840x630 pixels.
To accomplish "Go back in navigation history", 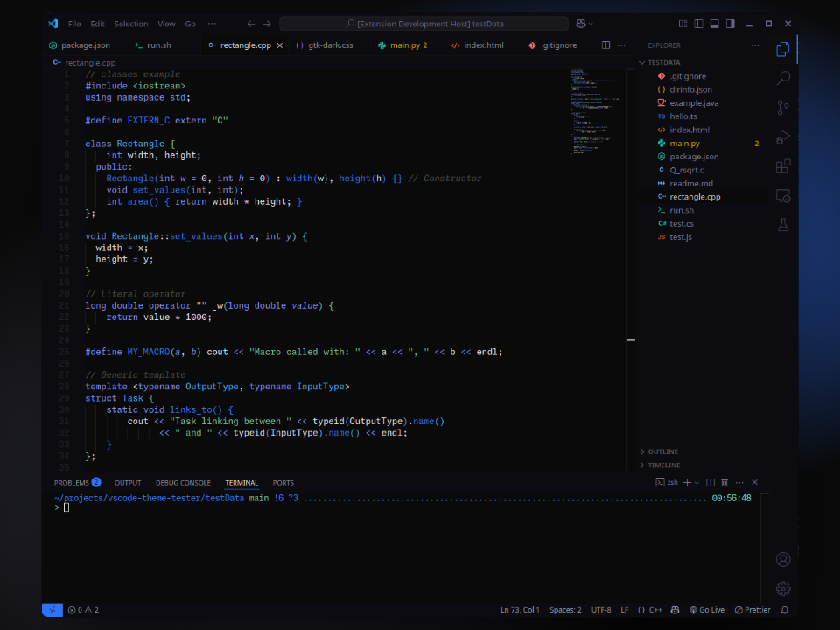I will 251,24.
